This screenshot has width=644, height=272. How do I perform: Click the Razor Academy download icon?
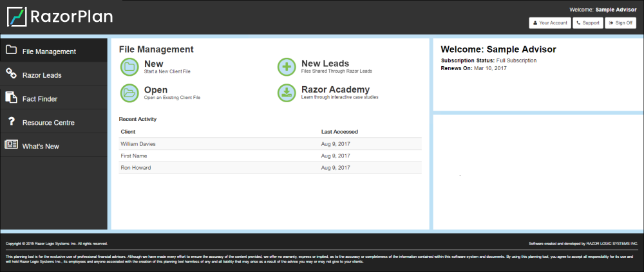point(287,93)
